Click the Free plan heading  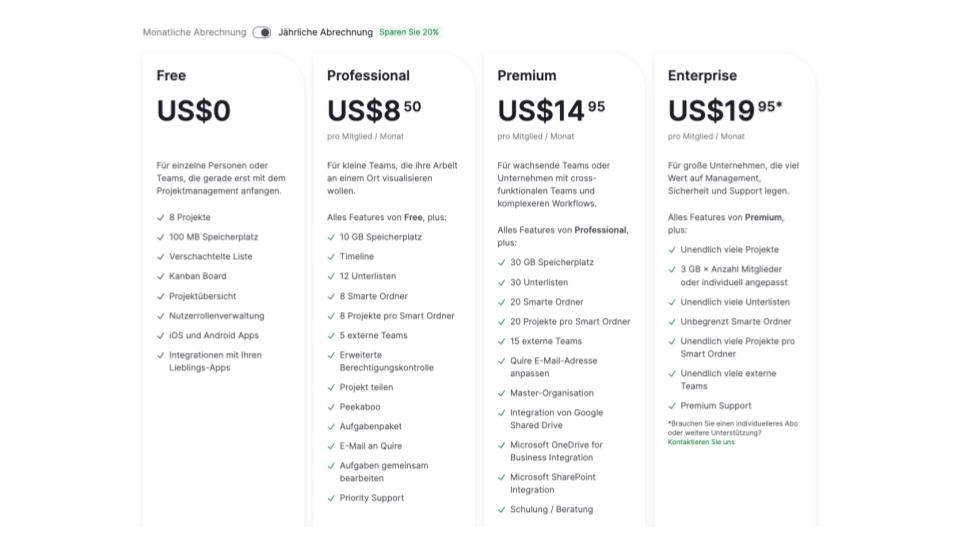click(x=171, y=75)
